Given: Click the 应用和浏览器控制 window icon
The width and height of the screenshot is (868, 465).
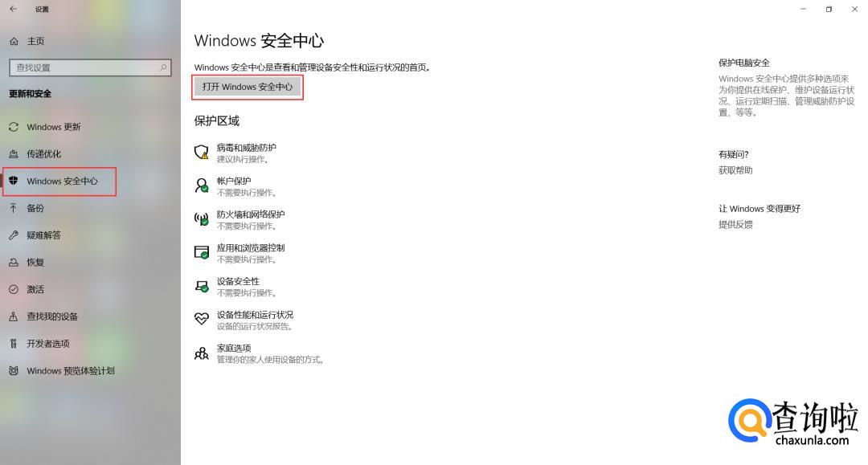Looking at the screenshot, I should tap(202, 252).
